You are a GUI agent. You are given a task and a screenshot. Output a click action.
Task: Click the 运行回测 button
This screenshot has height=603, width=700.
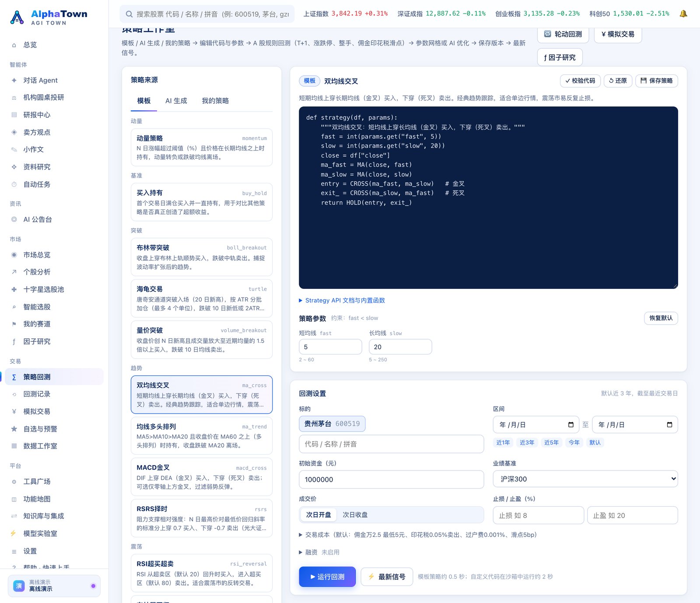point(327,577)
